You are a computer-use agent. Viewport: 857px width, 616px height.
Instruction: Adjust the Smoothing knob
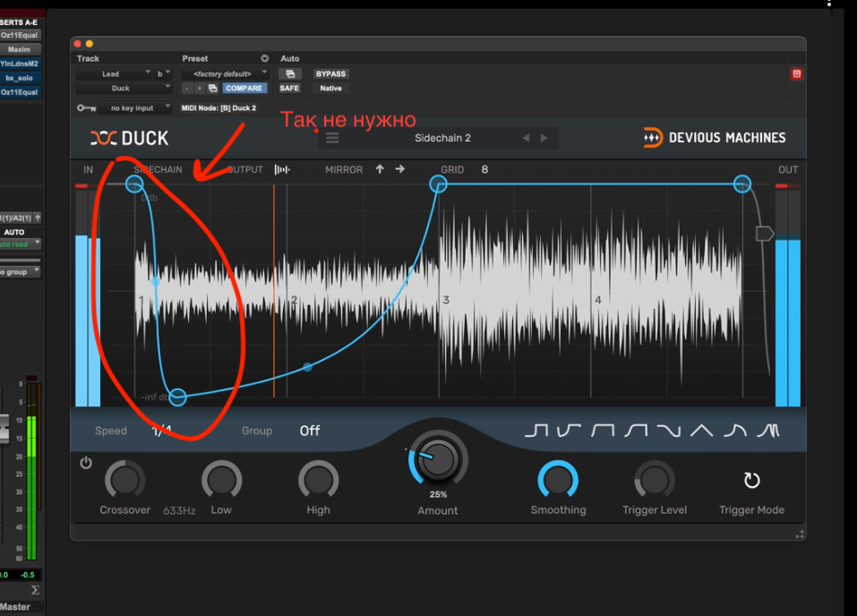(x=558, y=481)
